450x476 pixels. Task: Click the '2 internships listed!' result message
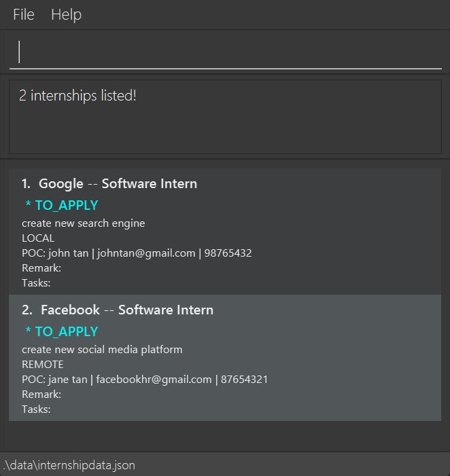(x=77, y=96)
